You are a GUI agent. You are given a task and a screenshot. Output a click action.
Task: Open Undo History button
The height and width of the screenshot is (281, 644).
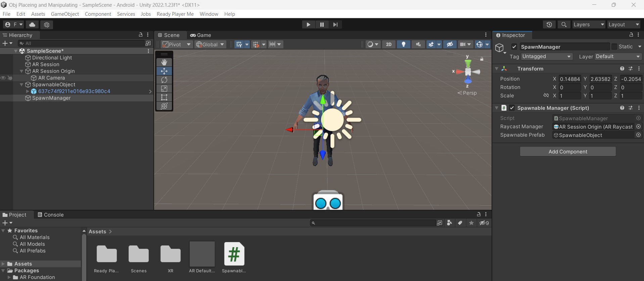point(549,25)
